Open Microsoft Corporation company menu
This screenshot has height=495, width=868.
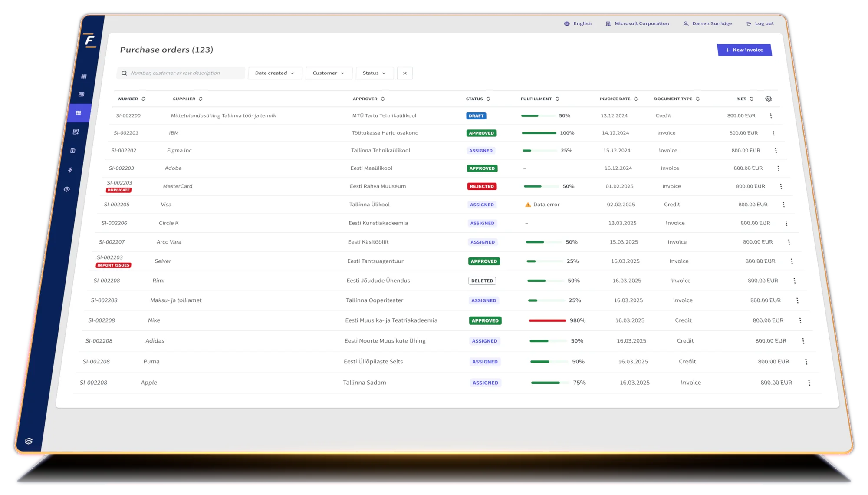637,23
